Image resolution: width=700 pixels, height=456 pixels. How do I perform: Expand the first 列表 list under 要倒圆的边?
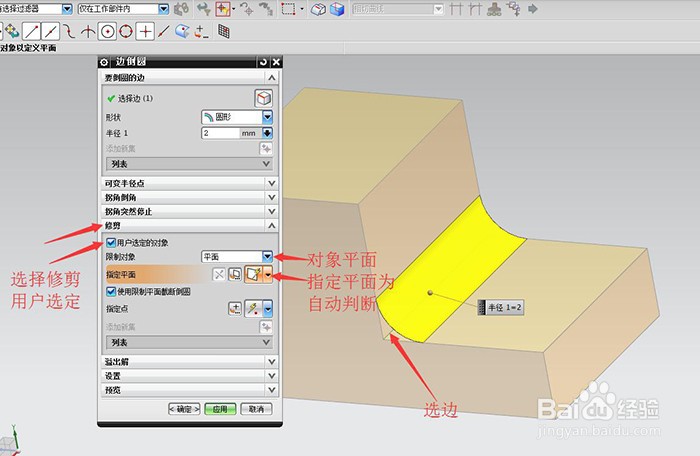click(x=189, y=164)
